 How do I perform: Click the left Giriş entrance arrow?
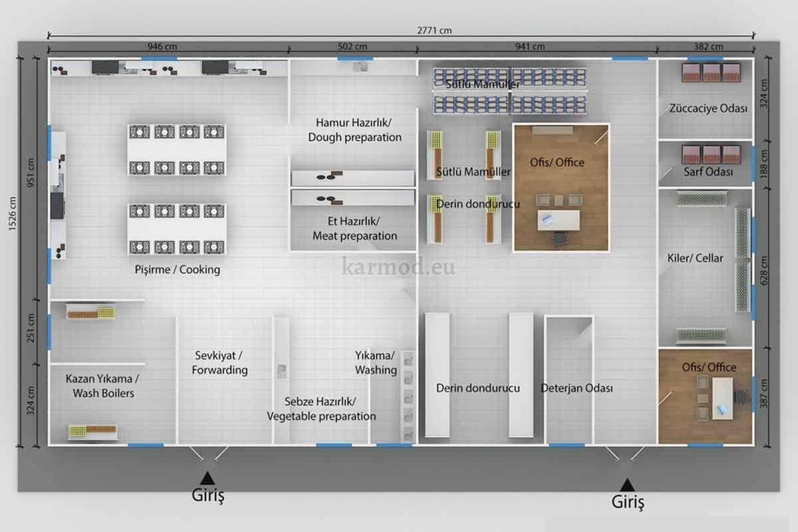[207, 477]
